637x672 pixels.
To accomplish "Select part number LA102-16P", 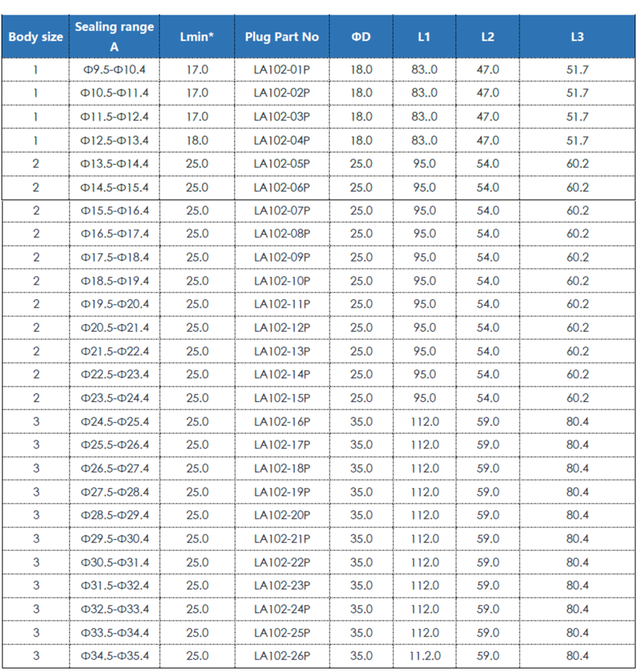I will [x=282, y=421].
